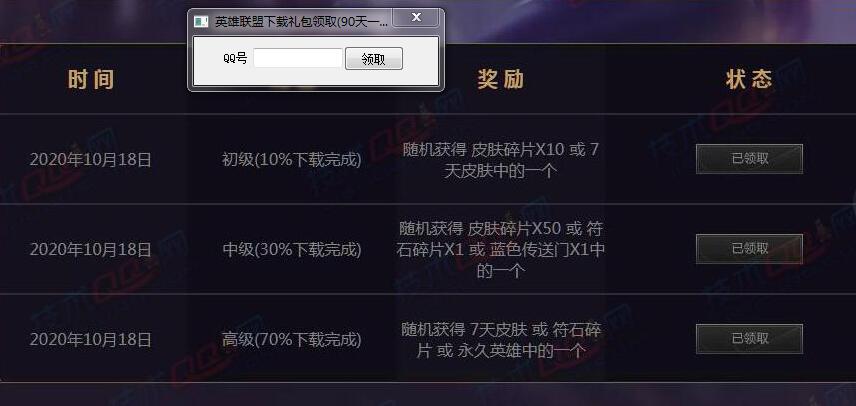Image resolution: width=856 pixels, height=406 pixels.
Task: Click 已领取 button for 初级 reward row
Action: (750, 159)
